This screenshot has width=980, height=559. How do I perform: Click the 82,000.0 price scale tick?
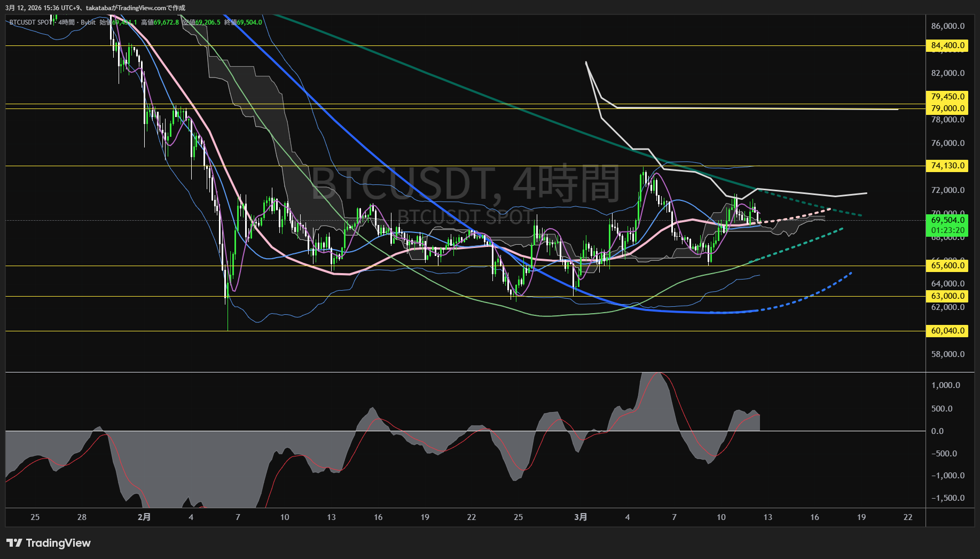point(948,73)
